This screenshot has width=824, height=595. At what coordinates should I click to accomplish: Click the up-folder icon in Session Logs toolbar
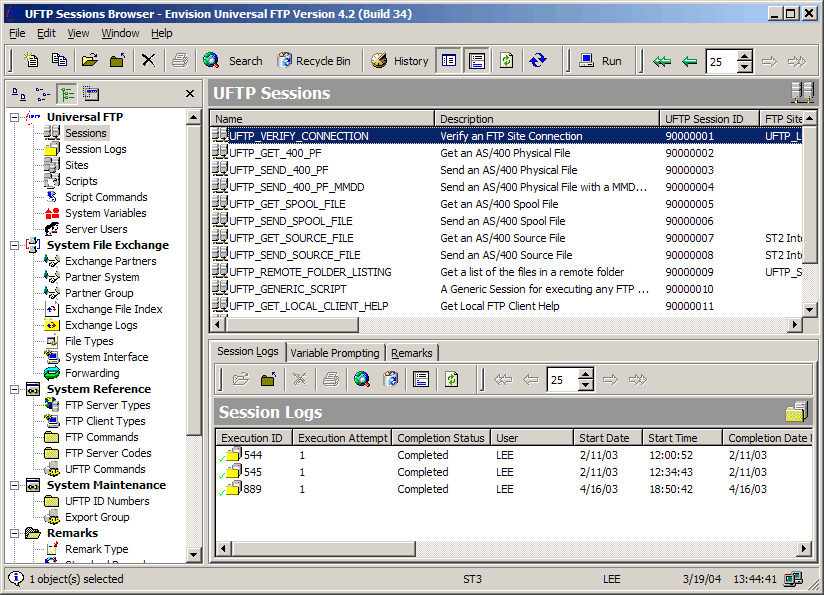tap(268, 379)
